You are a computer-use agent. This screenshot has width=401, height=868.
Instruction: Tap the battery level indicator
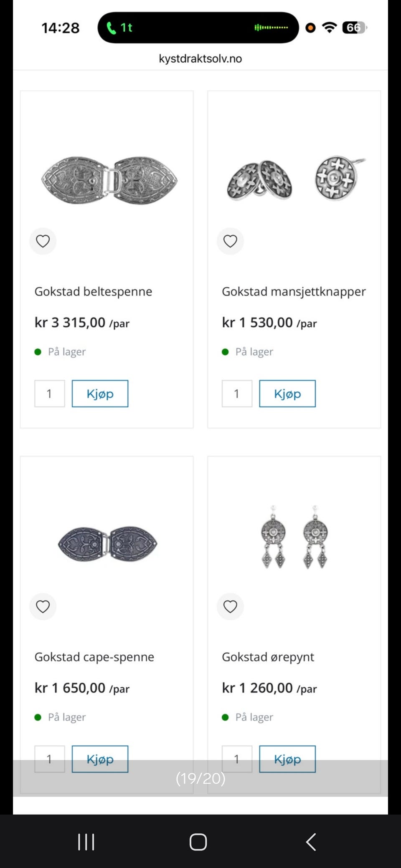tap(354, 28)
